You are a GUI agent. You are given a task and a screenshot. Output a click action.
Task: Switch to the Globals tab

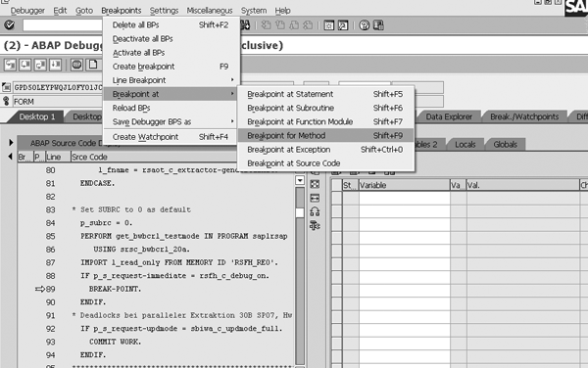coord(505,144)
